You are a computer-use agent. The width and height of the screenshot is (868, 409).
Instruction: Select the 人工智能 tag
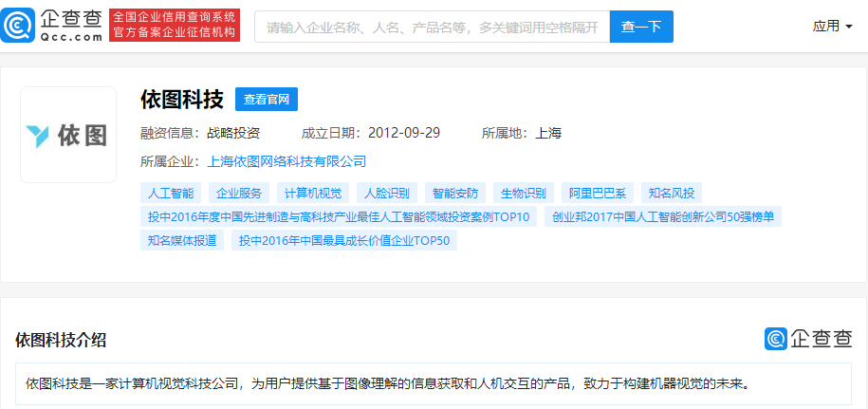click(x=171, y=193)
